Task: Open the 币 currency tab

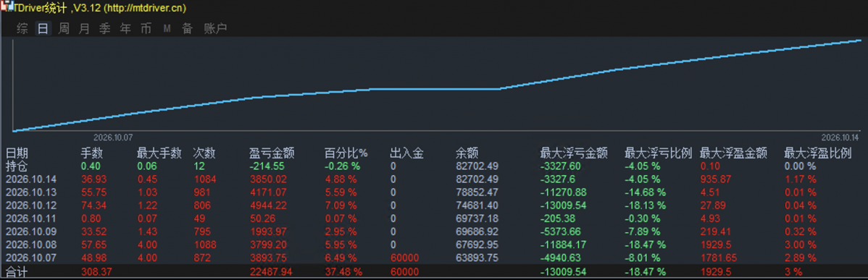Action: (x=146, y=29)
